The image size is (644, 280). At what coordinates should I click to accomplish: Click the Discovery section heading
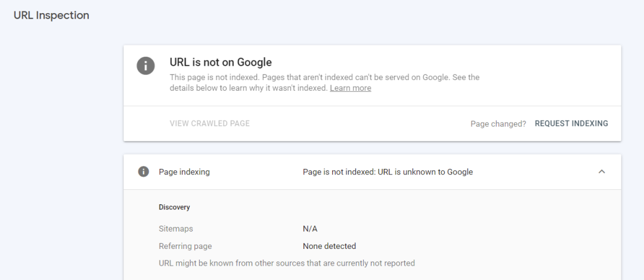point(174,207)
